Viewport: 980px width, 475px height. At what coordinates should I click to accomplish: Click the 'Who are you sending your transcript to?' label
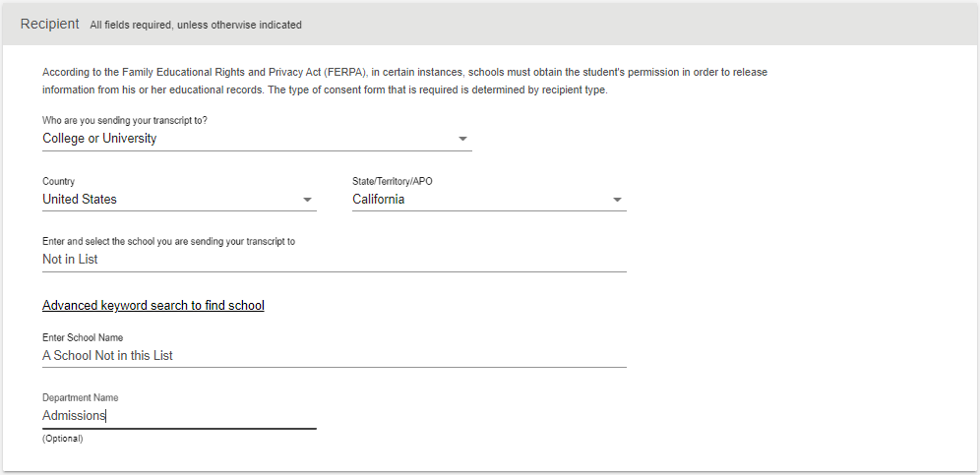[125, 120]
